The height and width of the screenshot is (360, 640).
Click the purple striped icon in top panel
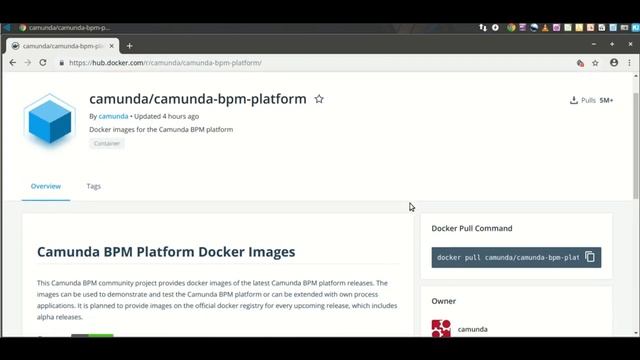point(522,28)
